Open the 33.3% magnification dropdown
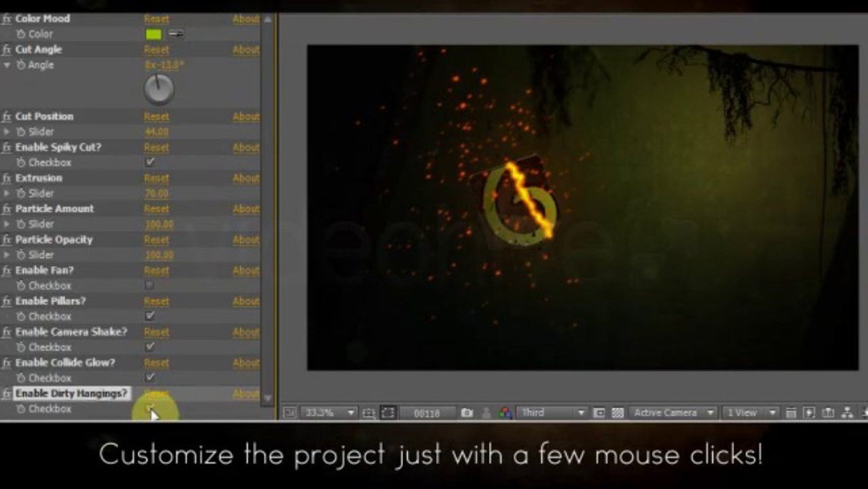The image size is (868, 489). (x=328, y=412)
